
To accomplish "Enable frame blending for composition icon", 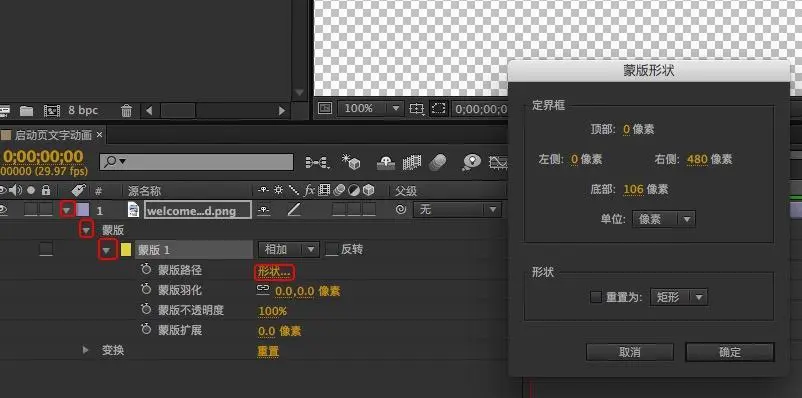I will pyautogui.click(x=412, y=163).
